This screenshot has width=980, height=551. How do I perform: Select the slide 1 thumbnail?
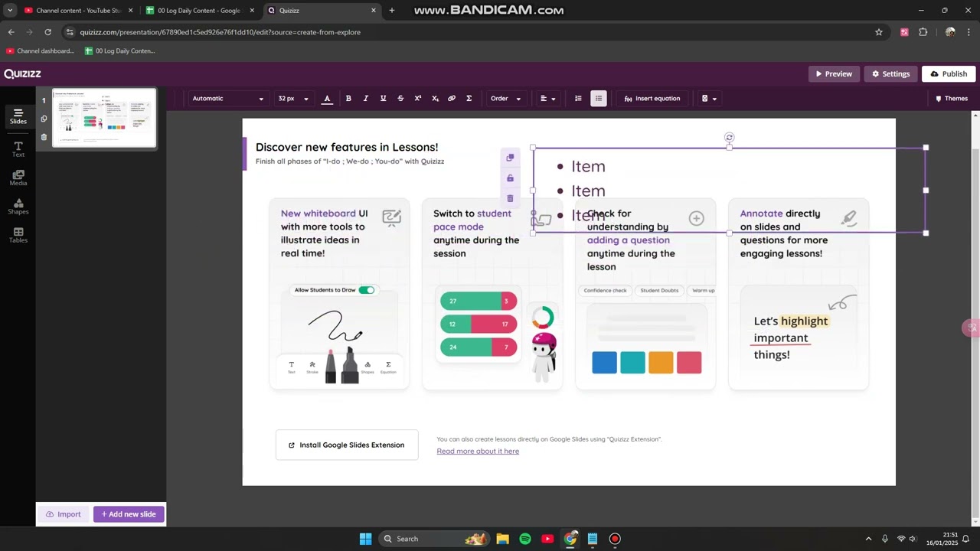click(104, 118)
